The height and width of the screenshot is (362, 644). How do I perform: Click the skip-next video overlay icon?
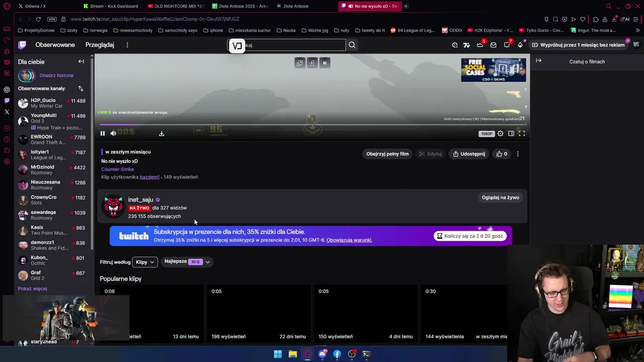pos(325,63)
